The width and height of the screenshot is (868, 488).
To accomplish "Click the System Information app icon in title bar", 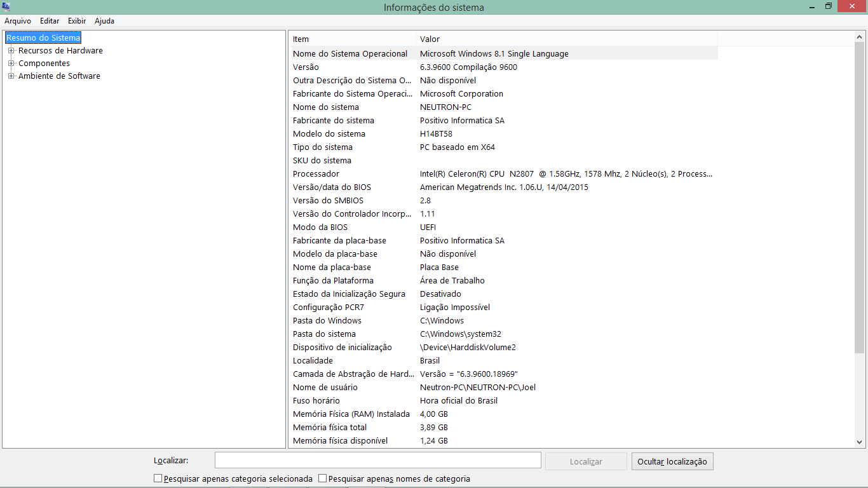I will (6, 7).
